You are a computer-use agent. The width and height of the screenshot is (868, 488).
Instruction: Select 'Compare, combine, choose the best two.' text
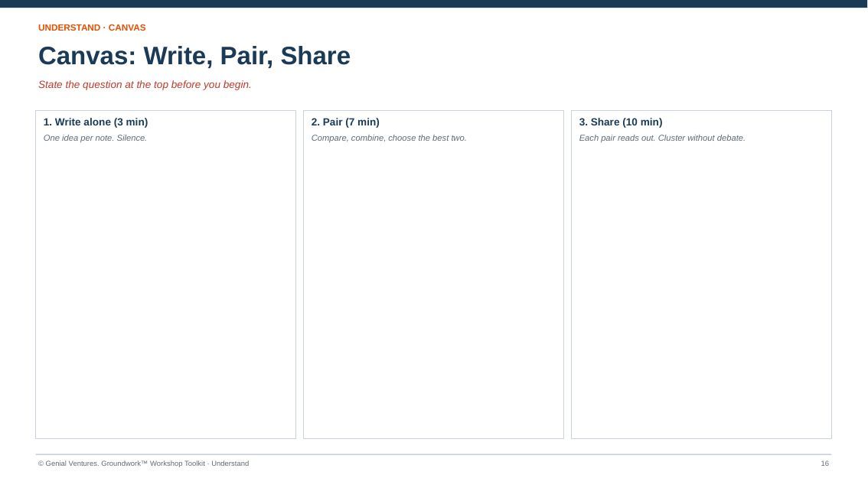point(389,138)
